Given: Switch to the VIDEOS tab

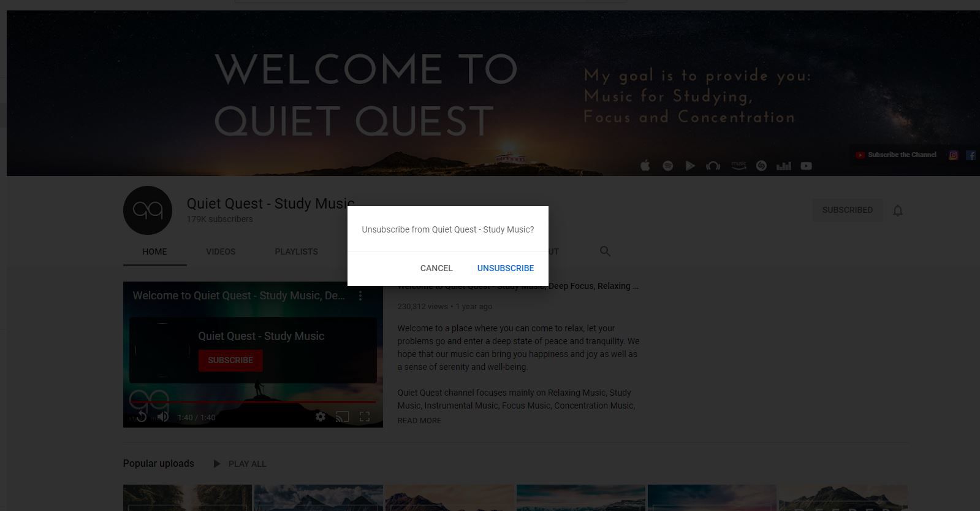Looking at the screenshot, I should pos(221,252).
